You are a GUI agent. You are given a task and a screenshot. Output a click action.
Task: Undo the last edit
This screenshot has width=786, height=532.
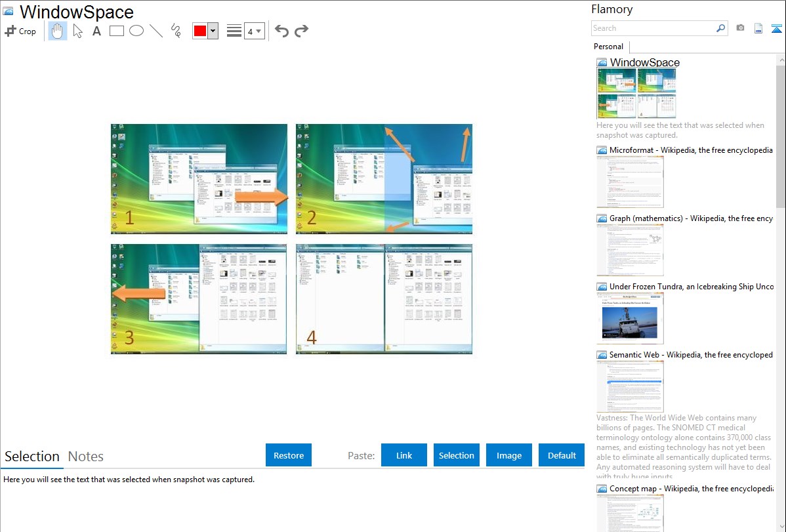click(x=281, y=31)
